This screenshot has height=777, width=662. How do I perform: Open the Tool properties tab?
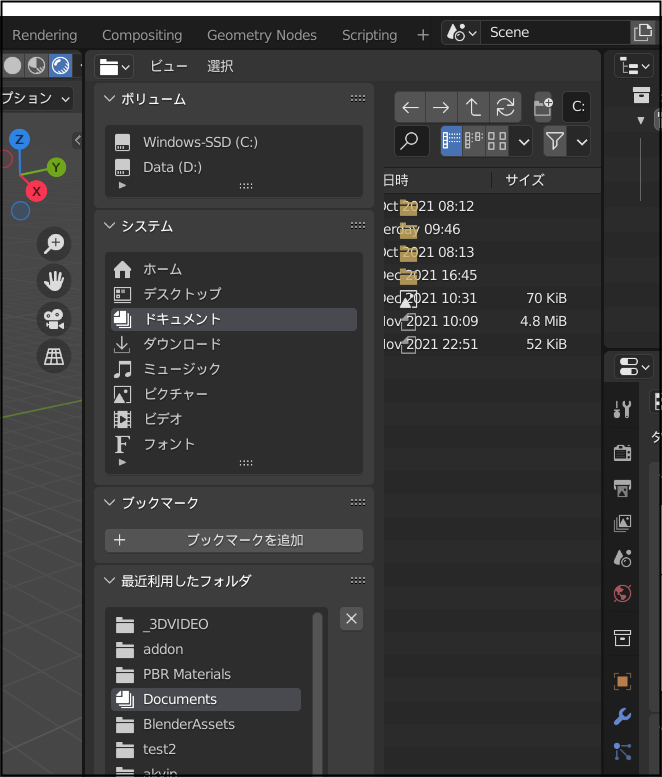622,409
